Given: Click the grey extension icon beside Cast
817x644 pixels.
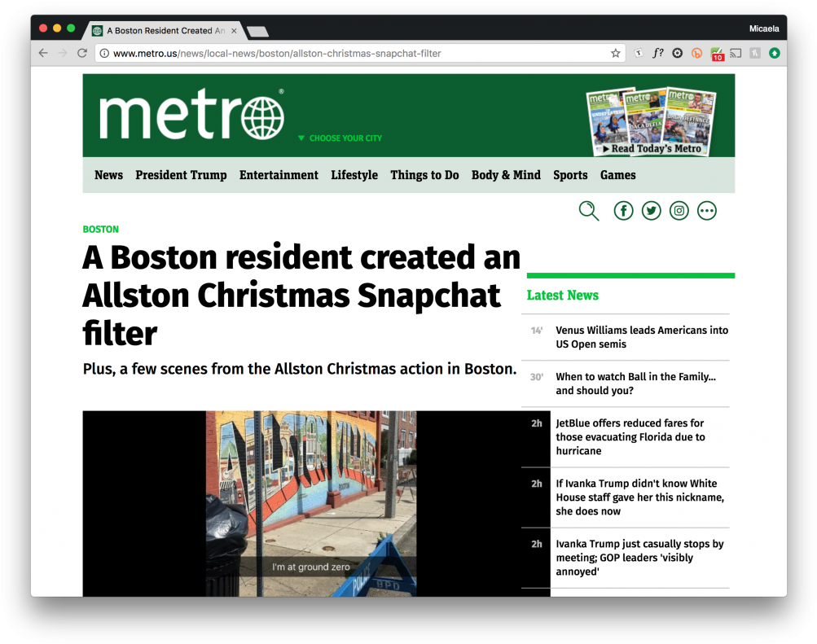Looking at the screenshot, I should coord(755,53).
